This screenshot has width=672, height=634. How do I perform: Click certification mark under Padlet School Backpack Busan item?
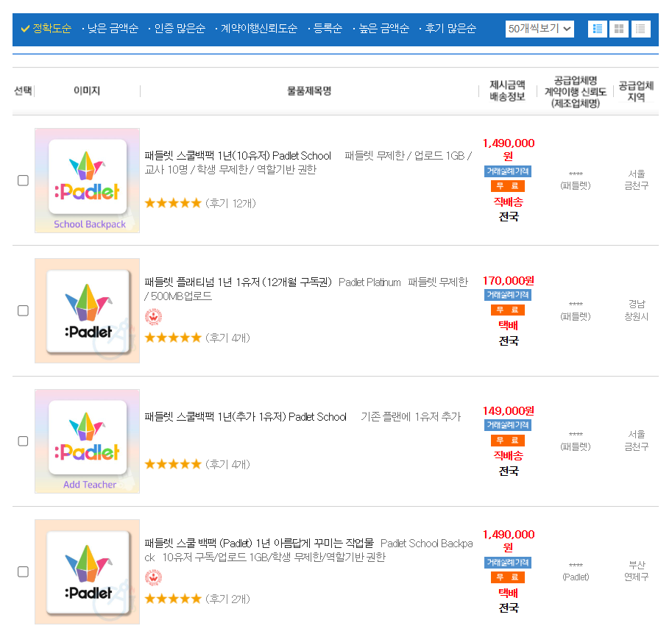pyautogui.click(x=153, y=577)
